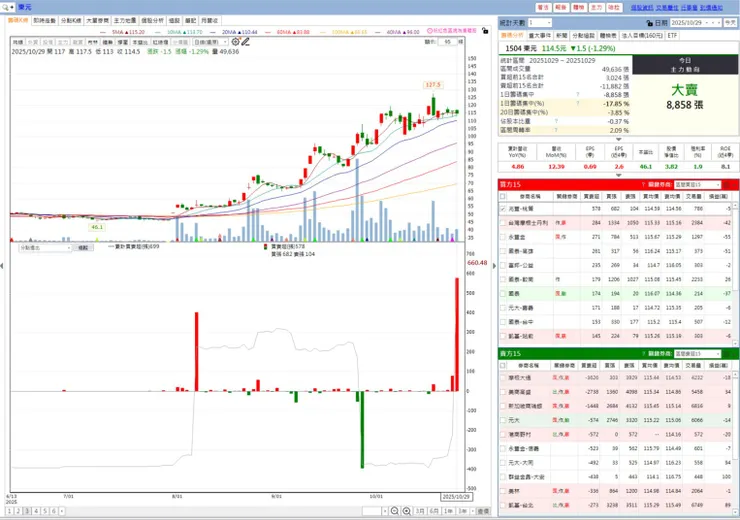Click the 警示 button in the top bar
The image size is (740, 520).
[543, 8]
